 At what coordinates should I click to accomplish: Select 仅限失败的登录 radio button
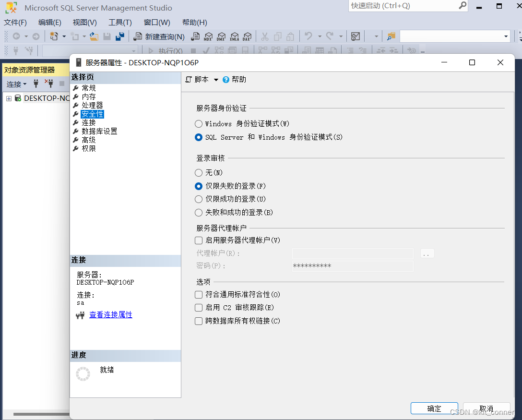[x=199, y=186]
